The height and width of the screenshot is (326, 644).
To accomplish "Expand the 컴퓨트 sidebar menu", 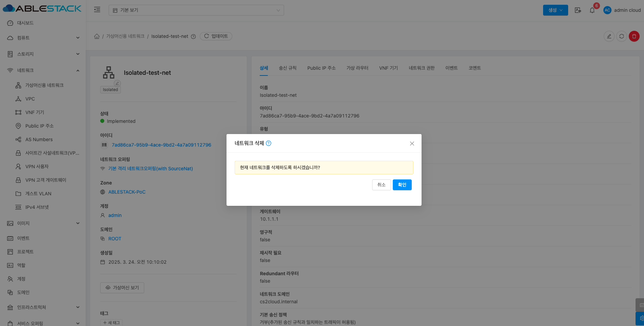I will click(x=43, y=38).
